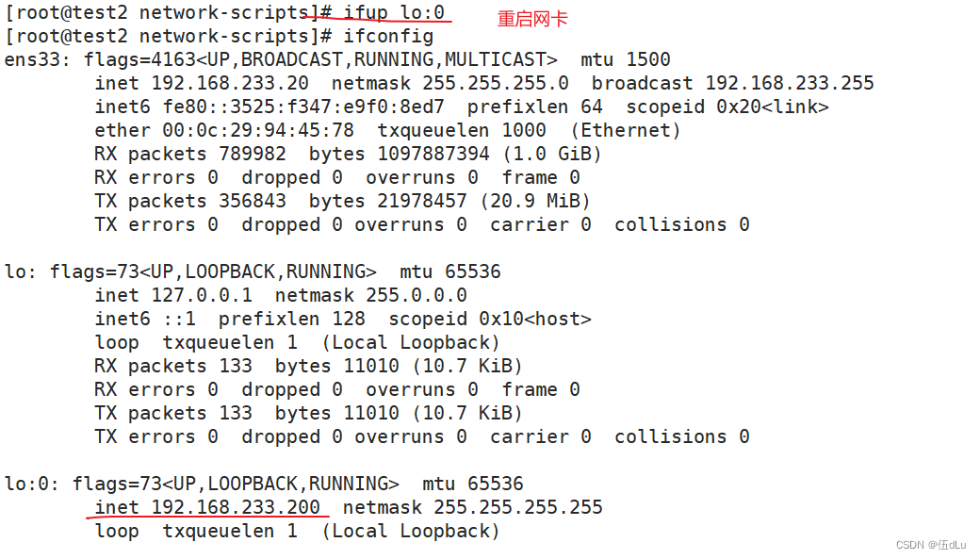Click RX packets value 789982
This screenshot has width=980, height=559.
click(x=253, y=154)
